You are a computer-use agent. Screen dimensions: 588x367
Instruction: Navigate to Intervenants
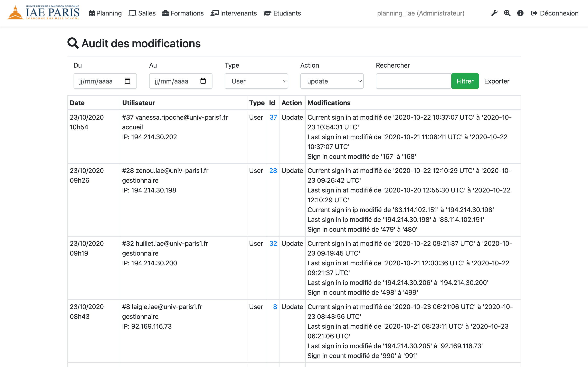[234, 13]
